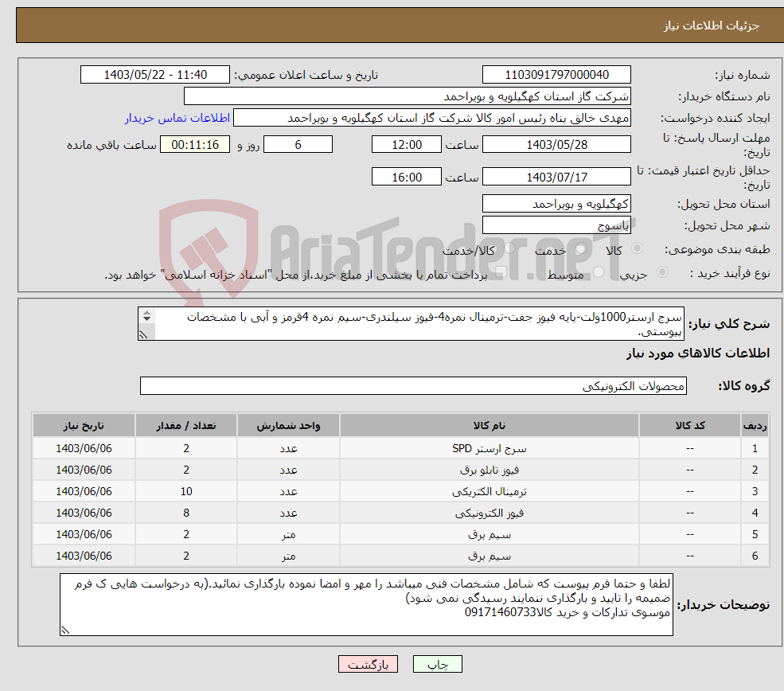This screenshot has width=784, height=691.
Task: Click the description box scroll down arrow
Action: click(x=146, y=318)
